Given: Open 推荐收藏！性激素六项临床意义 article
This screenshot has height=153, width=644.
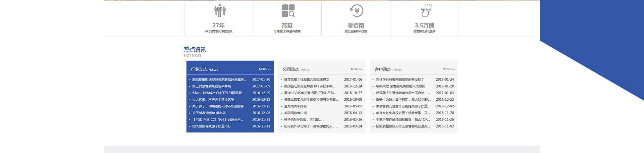Looking at the screenshot, I should pos(306,80).
